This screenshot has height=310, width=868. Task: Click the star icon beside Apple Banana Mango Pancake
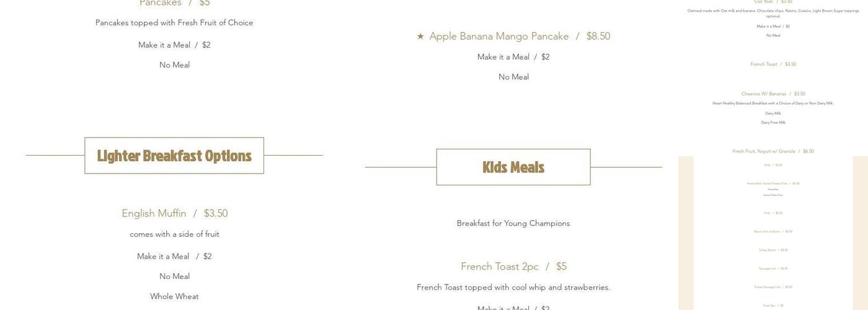pos(420,37)
